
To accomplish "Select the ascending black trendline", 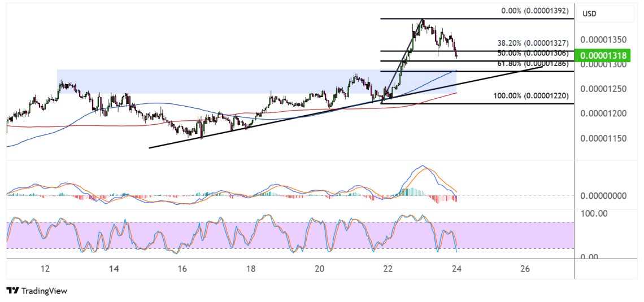I will click(x=345, y=107).
